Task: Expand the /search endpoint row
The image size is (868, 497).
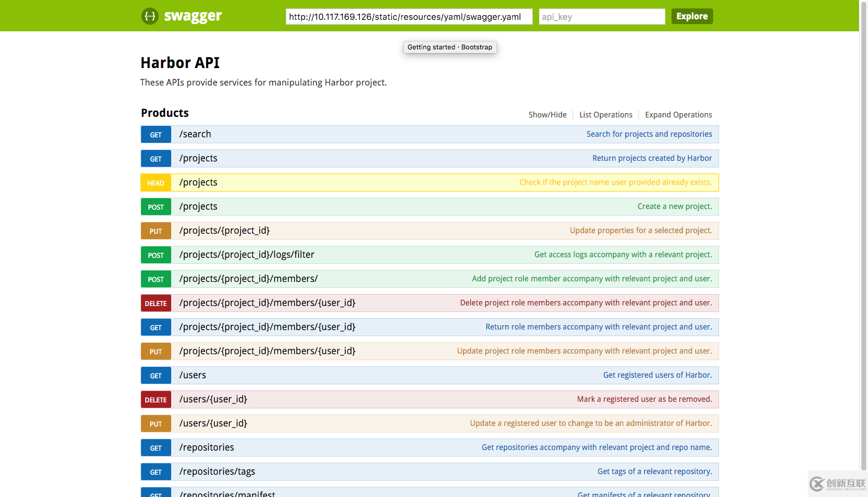Action: [195, 134]
